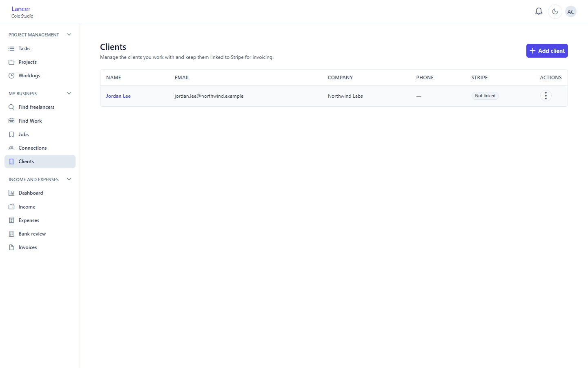Click the Projects folder icon

pyautogui.click(x=11, y=62)
